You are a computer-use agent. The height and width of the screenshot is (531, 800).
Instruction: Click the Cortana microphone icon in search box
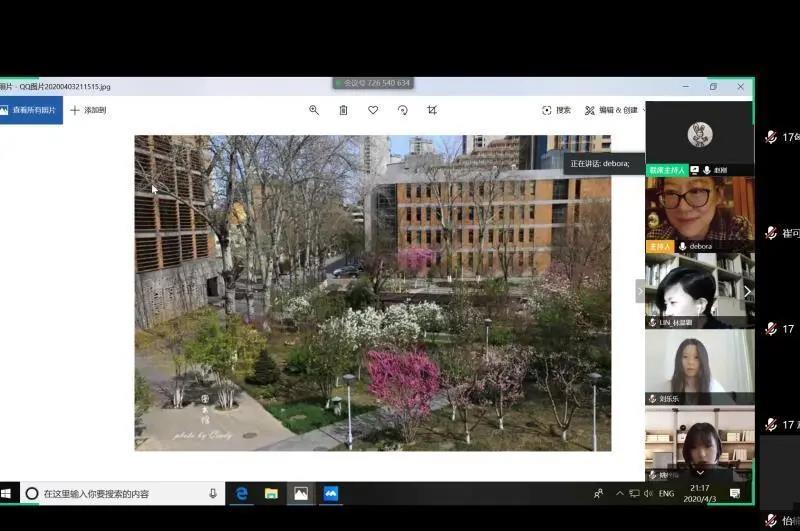tap(213, 493)
